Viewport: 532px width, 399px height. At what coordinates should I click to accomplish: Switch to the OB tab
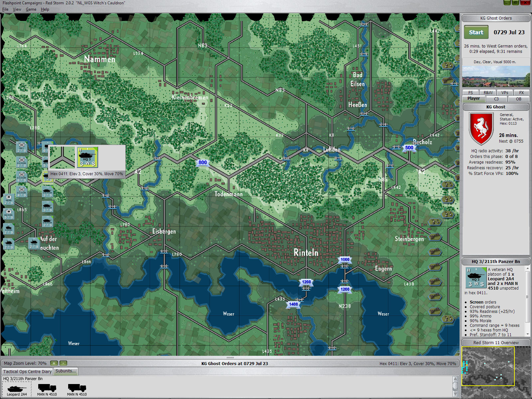click(518, 99)
